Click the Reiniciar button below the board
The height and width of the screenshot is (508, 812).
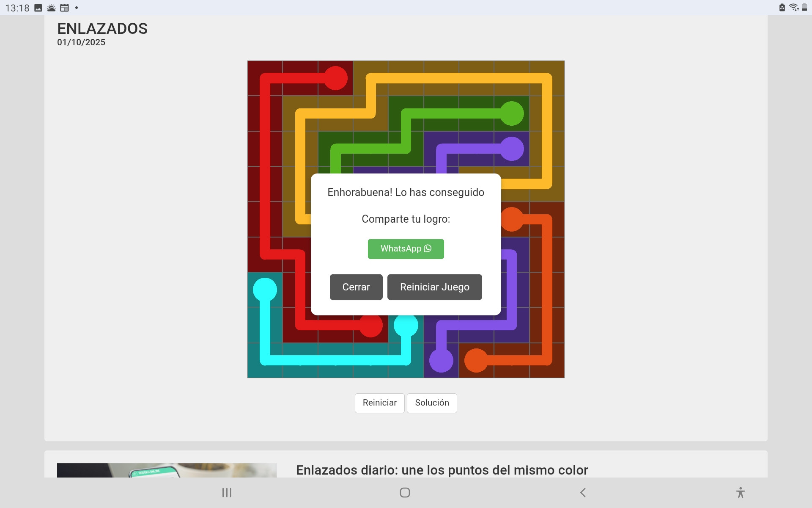click(379, 403)
